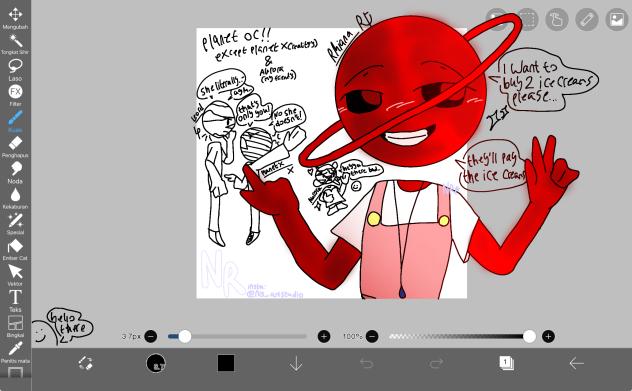Decrease brush size with minus button
This screenshot has width=632, height=391.
(151, 336)
